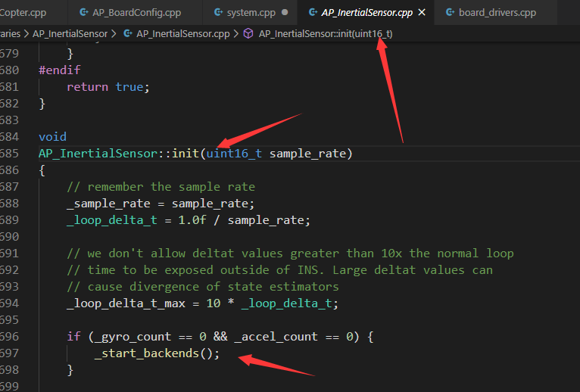
Task: Open the Copter.cpp tab
Action: point(23,13)
